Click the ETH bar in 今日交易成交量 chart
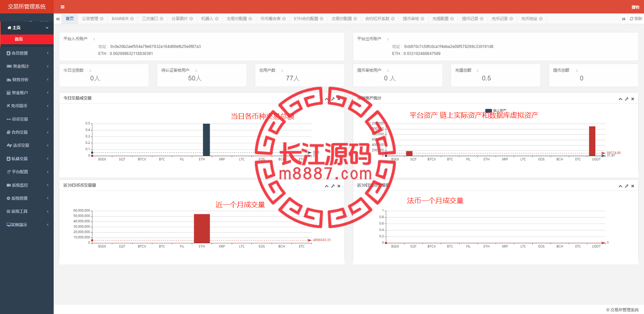Screen dimensions: 644x314 tap(206, 140)
